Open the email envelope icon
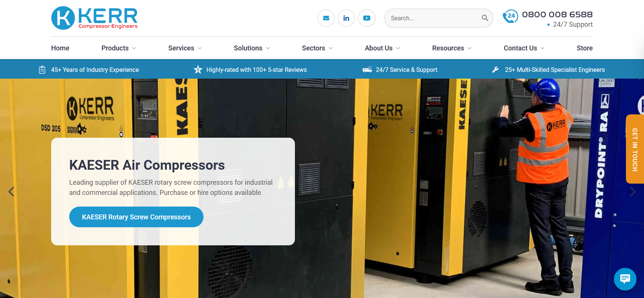The height and width of the screenshot is (298, 644). (326, 18)
